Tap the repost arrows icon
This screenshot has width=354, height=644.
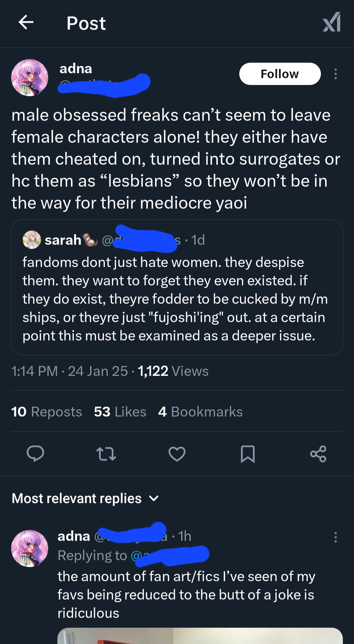(106, 454)
